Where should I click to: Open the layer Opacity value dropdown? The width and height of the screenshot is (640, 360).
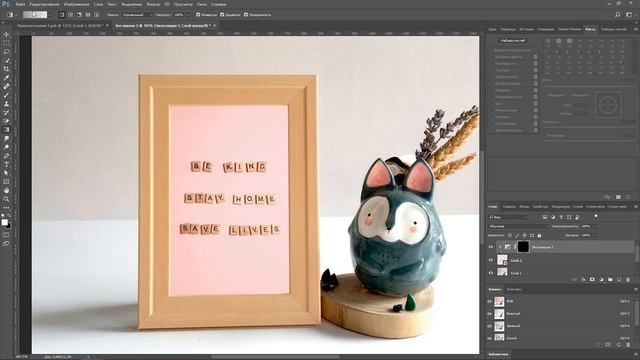coord(594,226)
